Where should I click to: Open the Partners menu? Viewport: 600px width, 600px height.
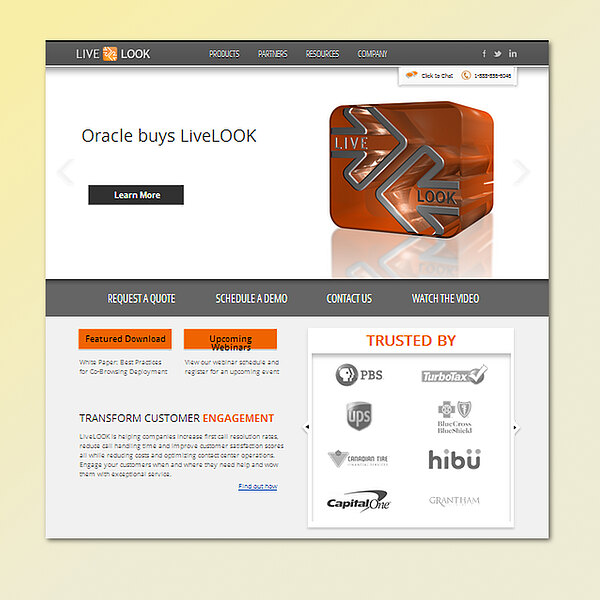272,54
